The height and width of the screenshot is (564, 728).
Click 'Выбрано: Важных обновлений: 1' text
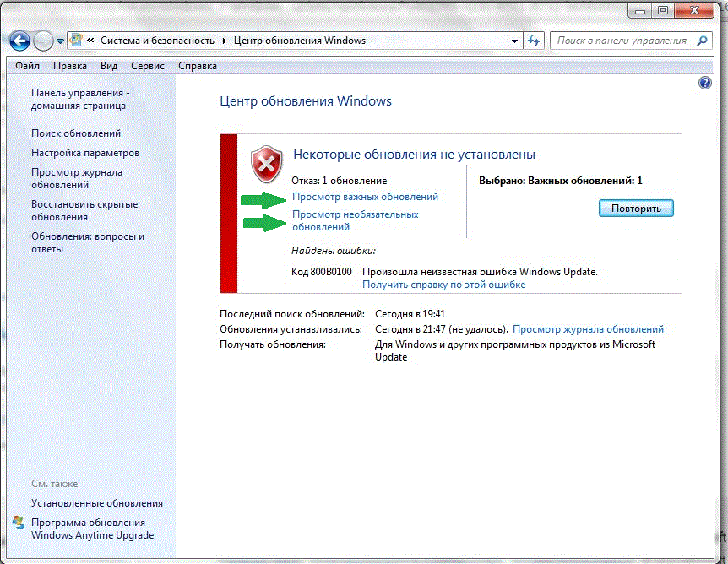click(x=561, y=181)
